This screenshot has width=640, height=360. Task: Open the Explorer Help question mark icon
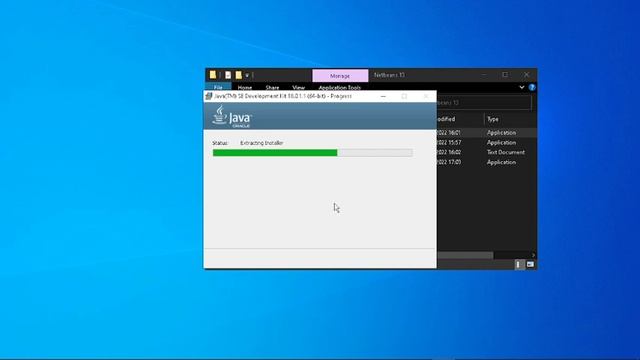532,87
